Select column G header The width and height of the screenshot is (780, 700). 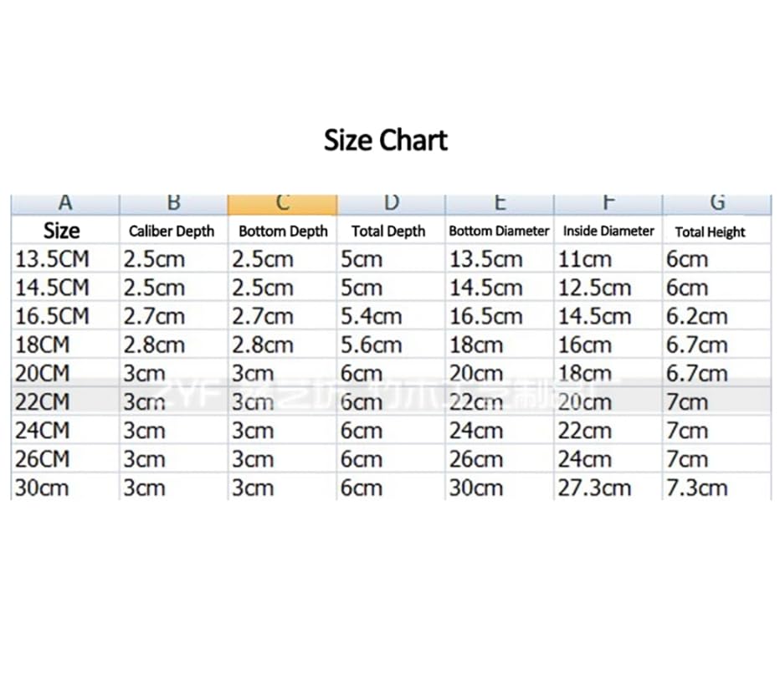pos(717,204)
